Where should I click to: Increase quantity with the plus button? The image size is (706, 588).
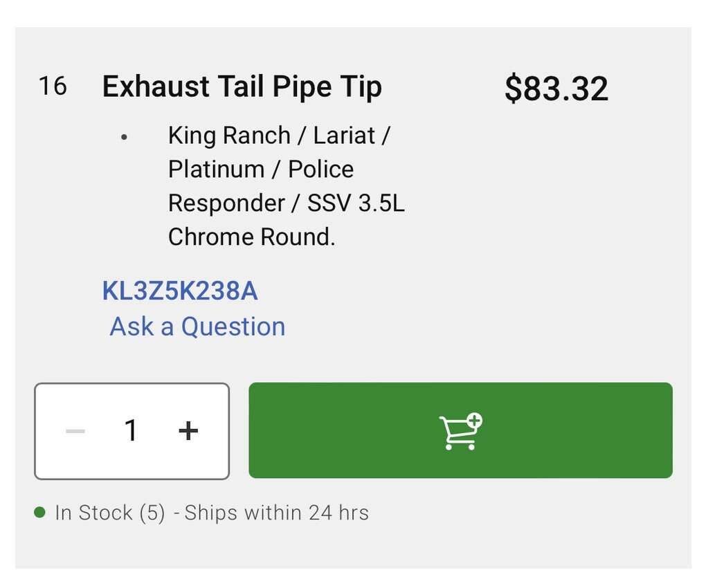(x=188, y=431)
